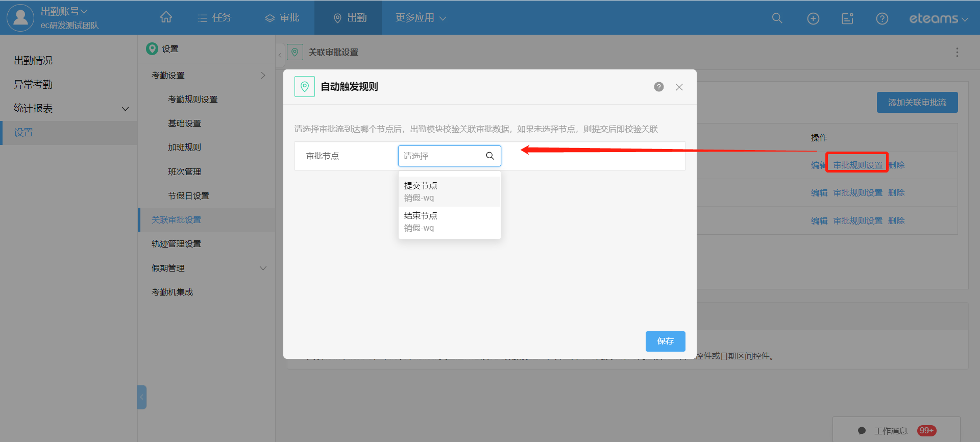Click 删除 in the second row
This screenshot has width=980, height=442.
click(x=896, y=192)
